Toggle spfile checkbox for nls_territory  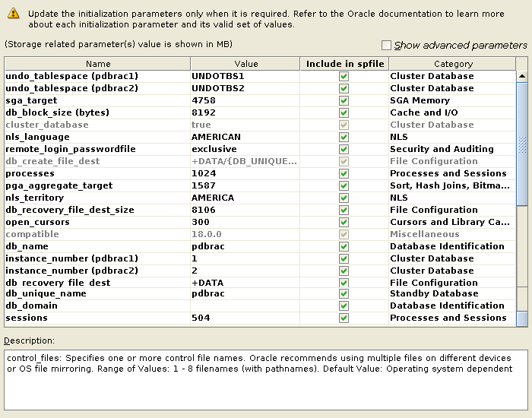coord(344,198)
